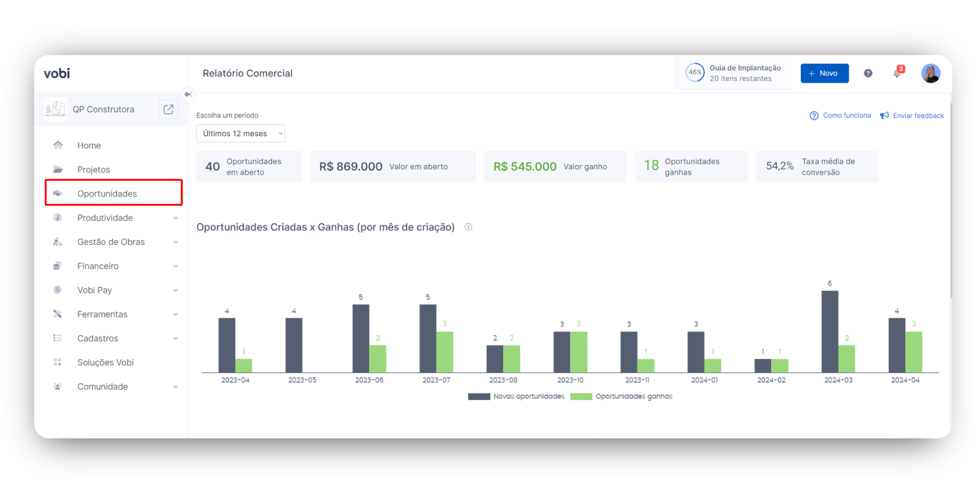
Task: Expand the Comunidade submenu arrow
Action: click(176, 387)
